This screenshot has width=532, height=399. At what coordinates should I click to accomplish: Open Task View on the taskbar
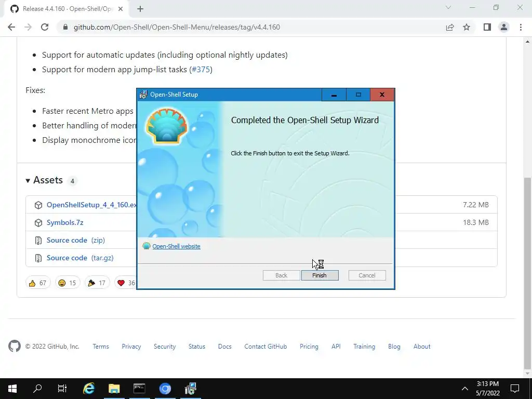62,389
